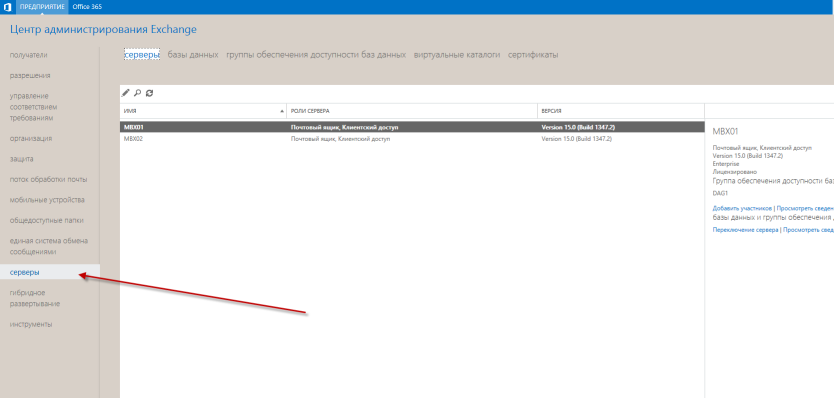Image resolution: width=834 pixels, height=398 pixels.
Task: Select серверы in the left sidebar
Action: [x=49, y=272]
